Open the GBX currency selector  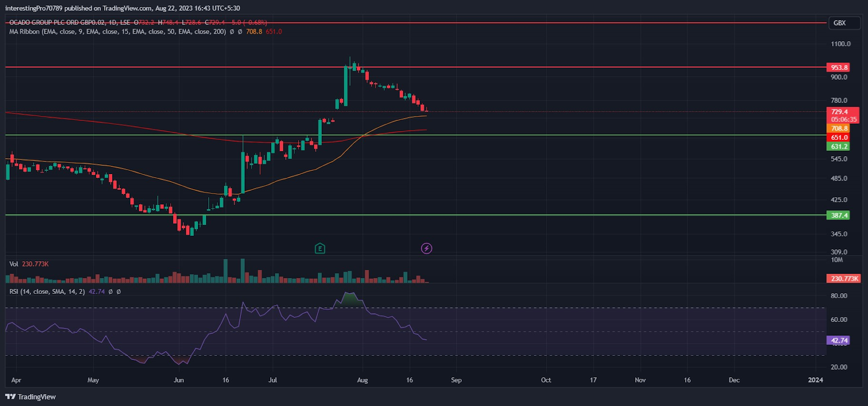point(845,23)
